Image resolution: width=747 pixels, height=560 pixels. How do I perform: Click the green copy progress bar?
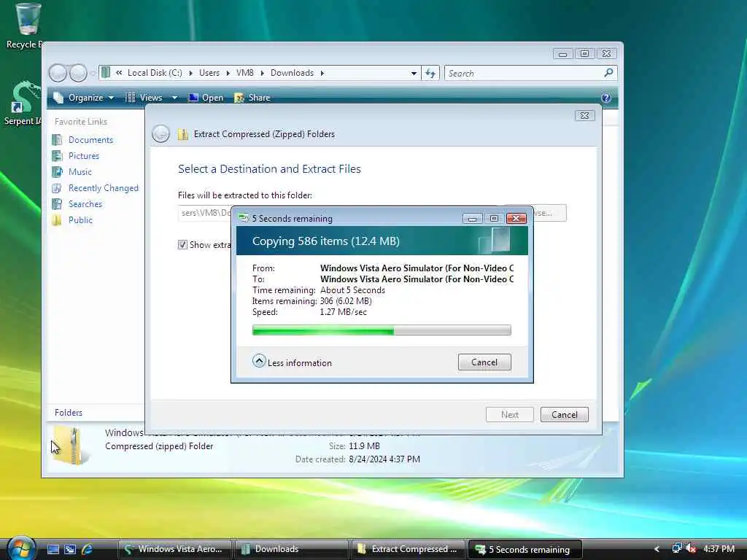tap(382, 330)
